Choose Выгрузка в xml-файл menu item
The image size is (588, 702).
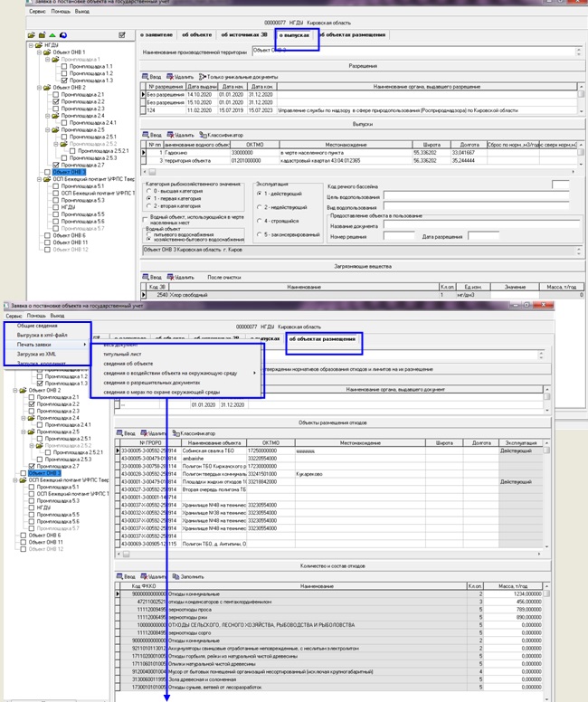tap(41, 335)
